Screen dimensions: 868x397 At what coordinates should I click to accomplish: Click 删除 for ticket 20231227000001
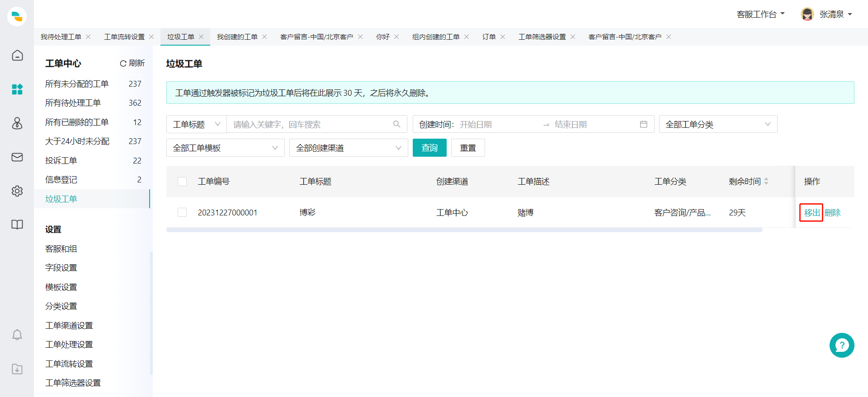pos(833,213)
